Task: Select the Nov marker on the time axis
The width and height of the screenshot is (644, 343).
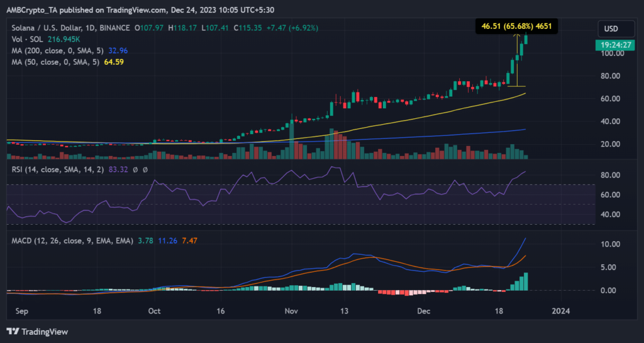Action: click(291, 311)
